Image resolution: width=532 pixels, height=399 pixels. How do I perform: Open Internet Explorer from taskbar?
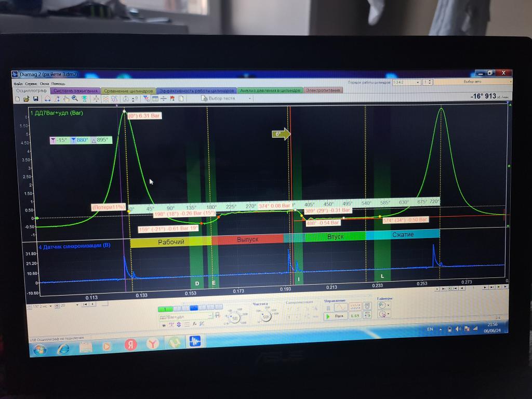click(63, 348)
